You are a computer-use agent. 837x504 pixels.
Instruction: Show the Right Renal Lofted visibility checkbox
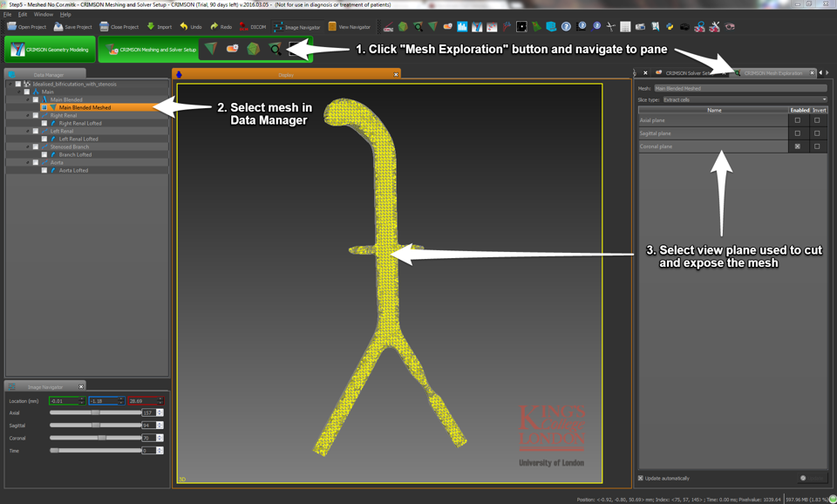pos(44,124)
